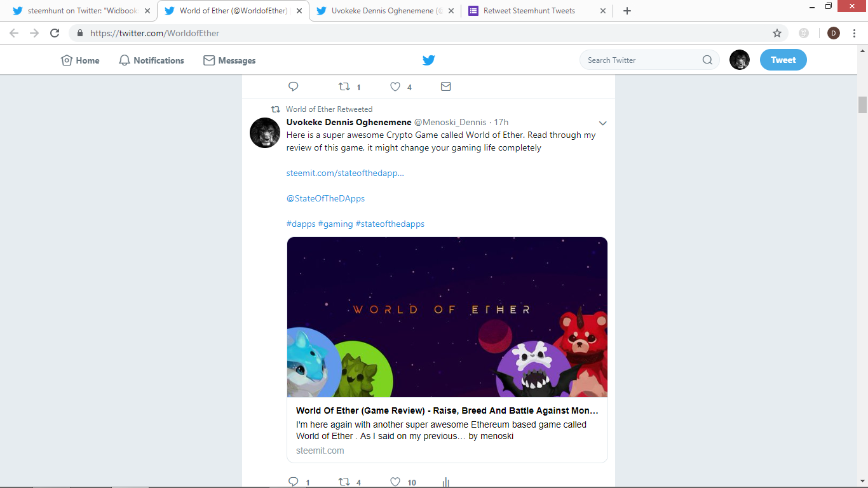Click the browser forward arrow

(34, 33)
